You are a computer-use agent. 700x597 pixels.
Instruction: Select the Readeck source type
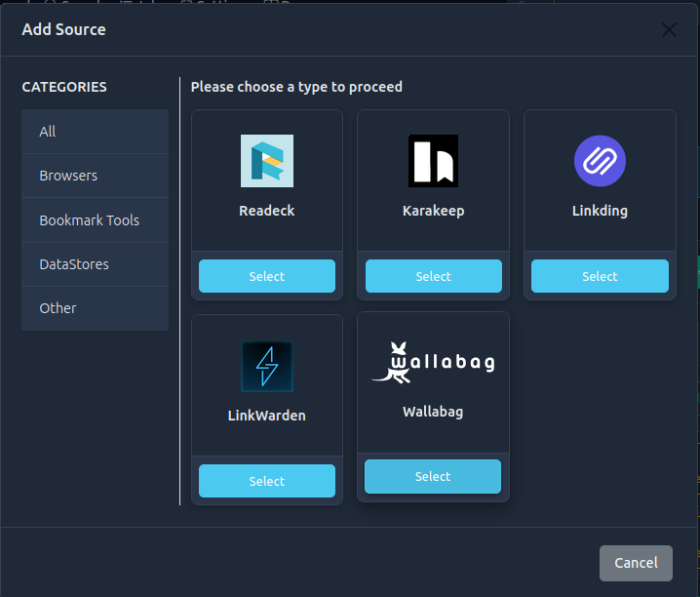(267, 276)
